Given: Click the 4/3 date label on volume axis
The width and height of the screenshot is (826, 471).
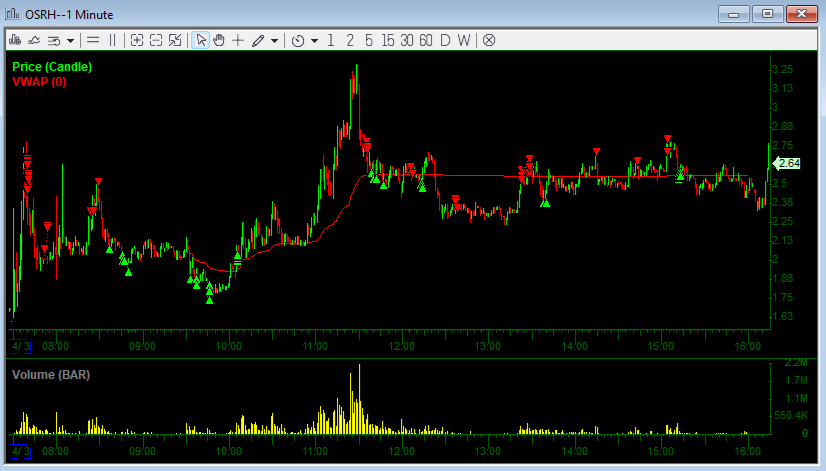Looking at the screenshot, I should coord(21,452).
